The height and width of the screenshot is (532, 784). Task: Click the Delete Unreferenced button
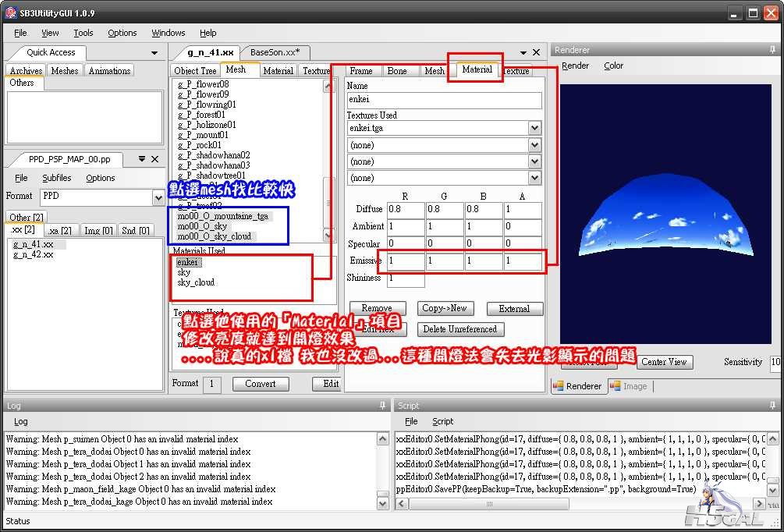click(461, 329)
